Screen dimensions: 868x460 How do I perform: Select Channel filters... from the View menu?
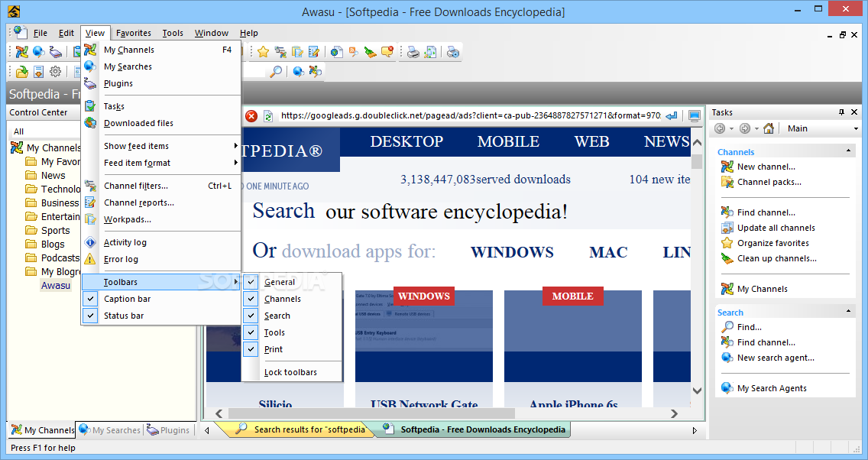tap(161, 186)
